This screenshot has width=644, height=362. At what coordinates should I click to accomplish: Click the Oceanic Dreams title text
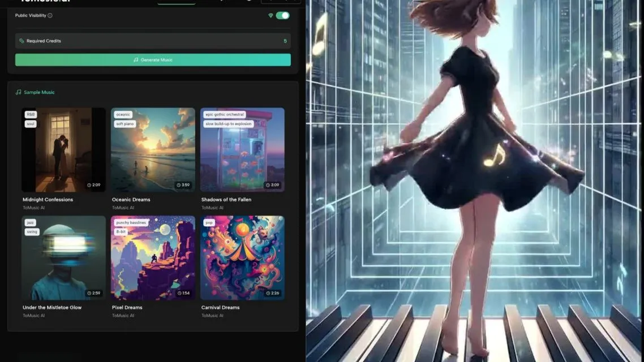tap(131, 200)
